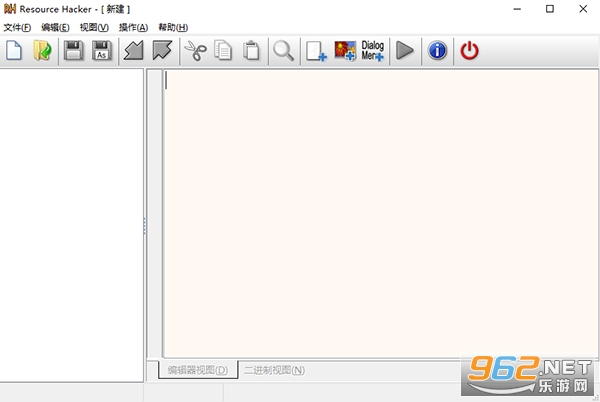Open a file with folder icon

[42, 50]
